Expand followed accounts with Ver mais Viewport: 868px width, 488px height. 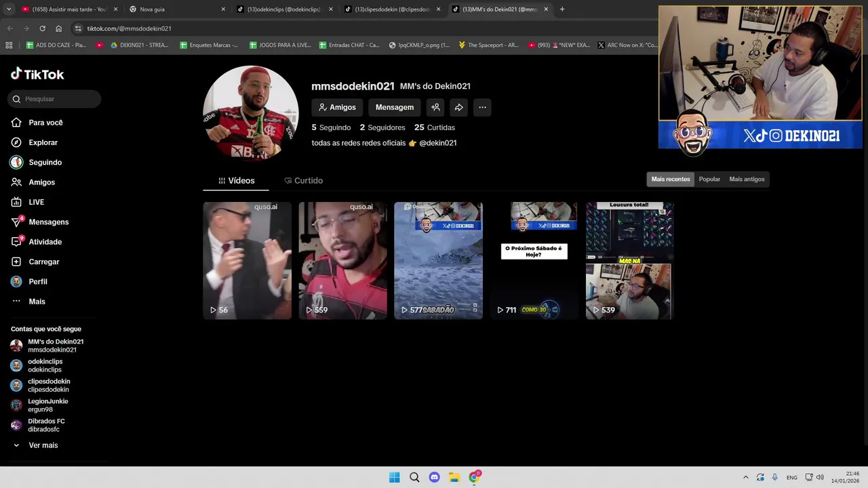35,445
